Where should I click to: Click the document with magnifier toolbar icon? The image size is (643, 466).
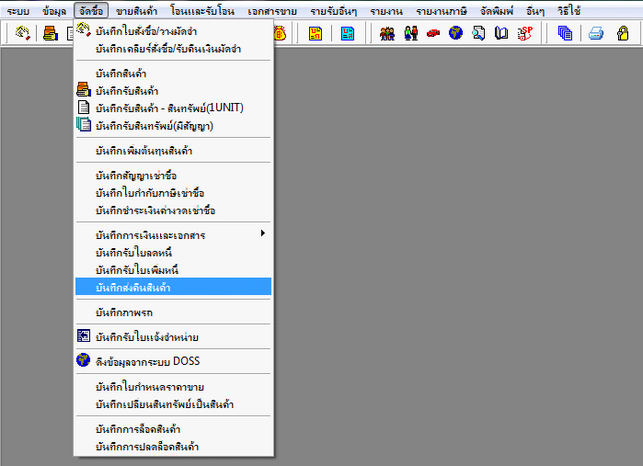(x=478, y=33)
